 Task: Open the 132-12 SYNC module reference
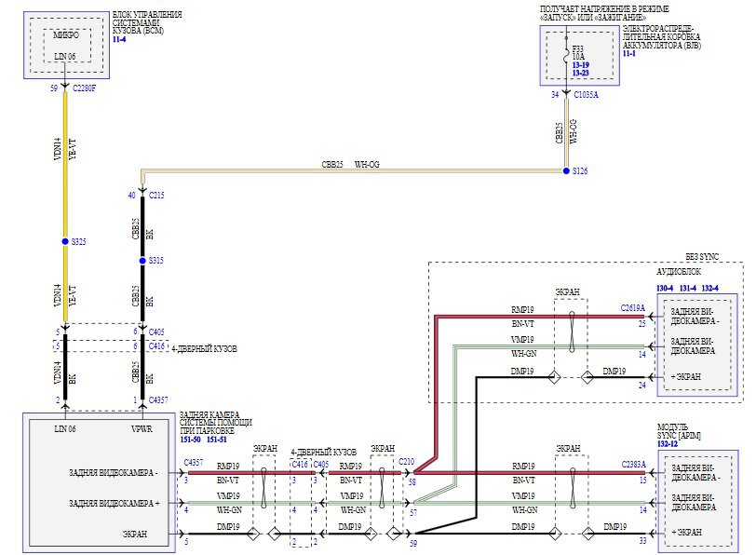[x=668, y=443]
